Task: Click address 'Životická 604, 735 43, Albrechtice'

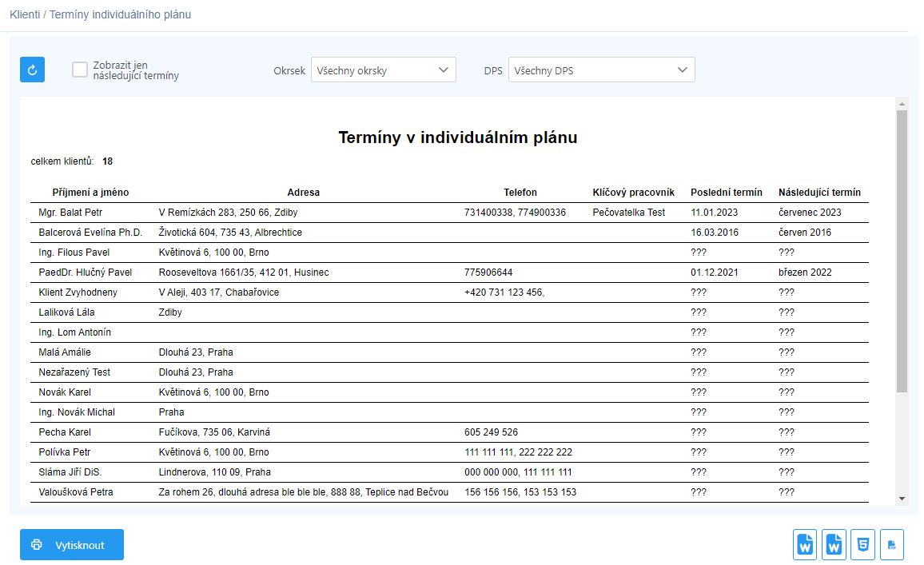Action: coord(230,232)
